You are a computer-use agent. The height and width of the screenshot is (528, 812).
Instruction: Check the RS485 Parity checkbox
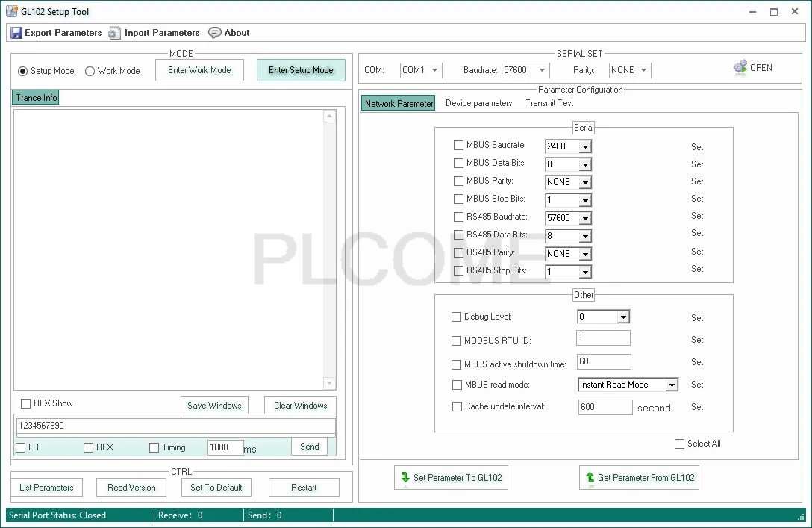458,252
